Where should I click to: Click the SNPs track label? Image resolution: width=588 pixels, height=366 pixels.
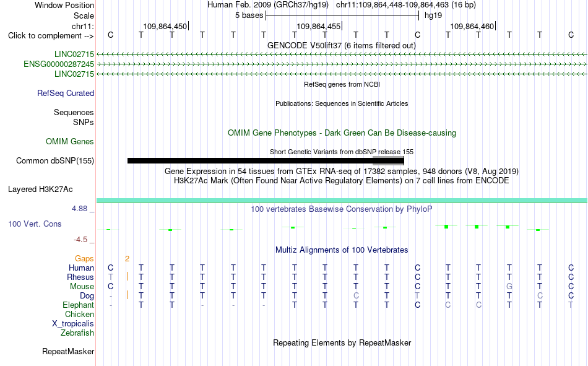(x=84, y=123)
